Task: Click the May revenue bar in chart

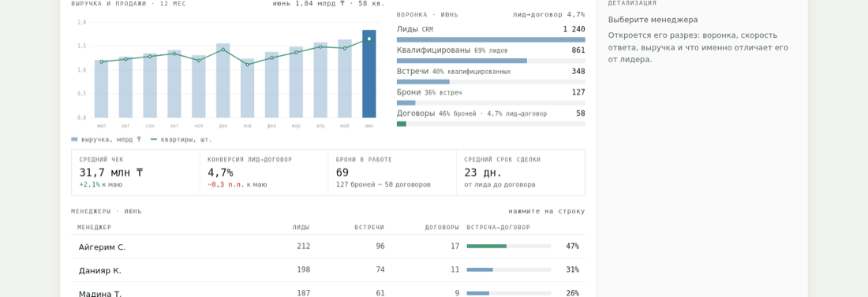Action: (x=345, y=79)
